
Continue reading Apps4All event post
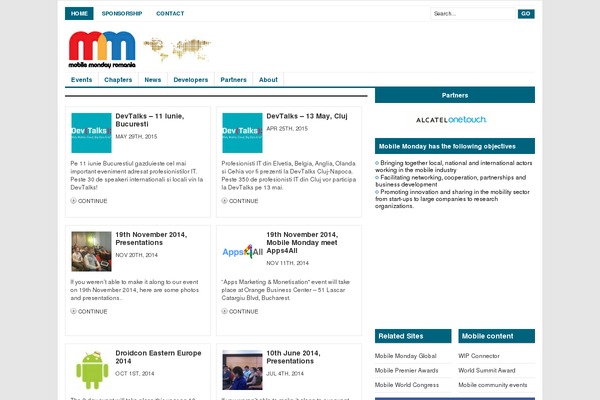(243, 312)
